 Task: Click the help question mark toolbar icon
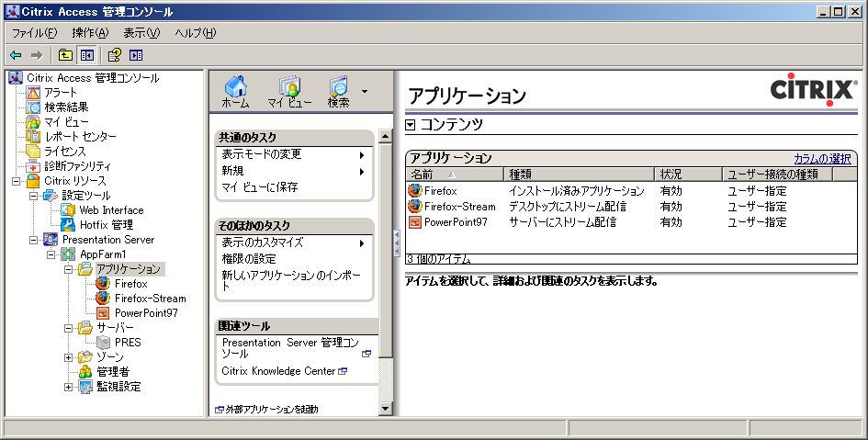click(x=115, y=55)
